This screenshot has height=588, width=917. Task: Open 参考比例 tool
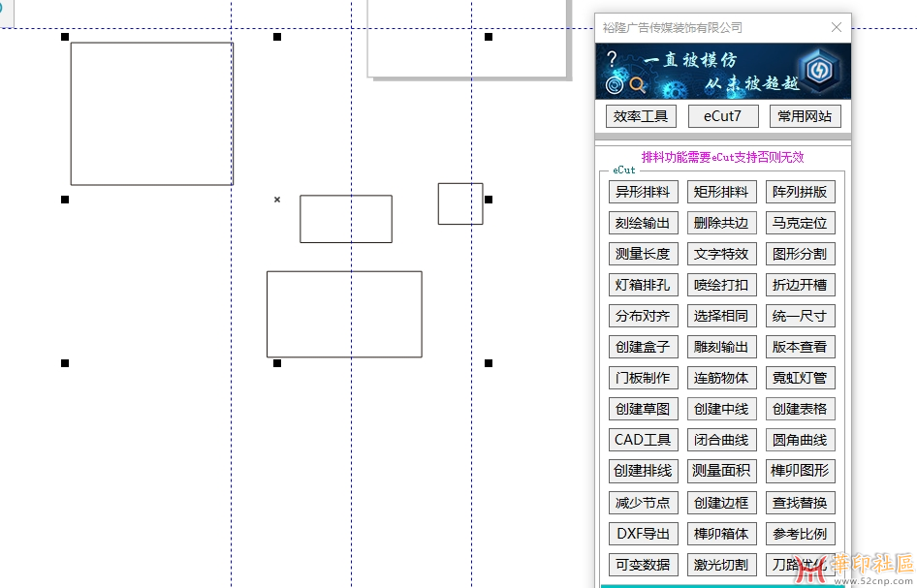point(800,533)
